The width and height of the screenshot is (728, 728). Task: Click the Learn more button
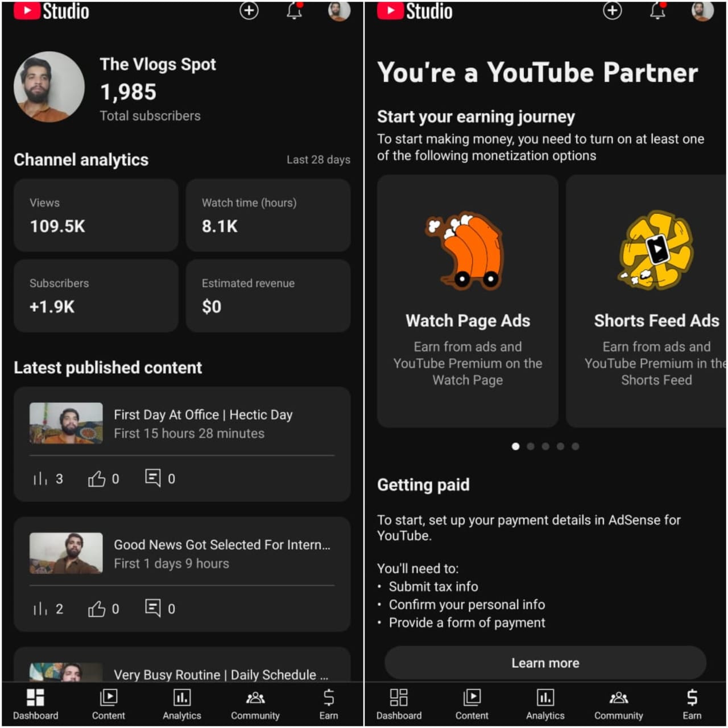[545, 663]
